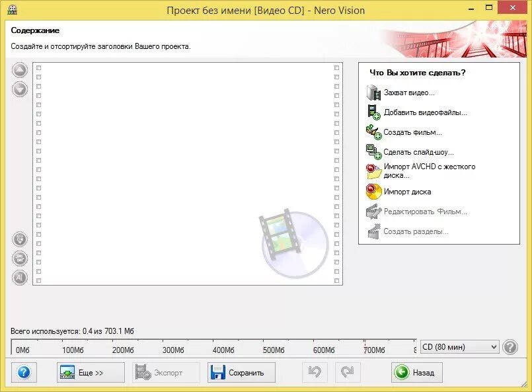Click the move-up arrow button

pos(20,70)
